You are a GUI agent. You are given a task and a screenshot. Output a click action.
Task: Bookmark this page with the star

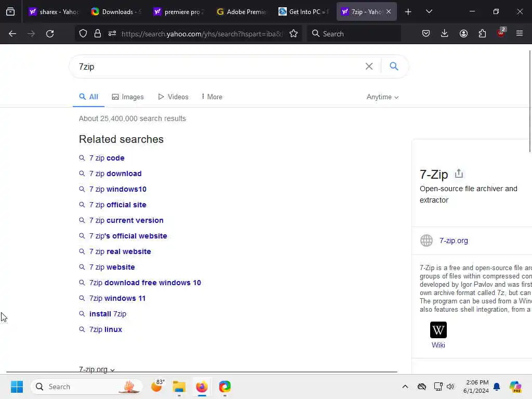tap(294, 34)
